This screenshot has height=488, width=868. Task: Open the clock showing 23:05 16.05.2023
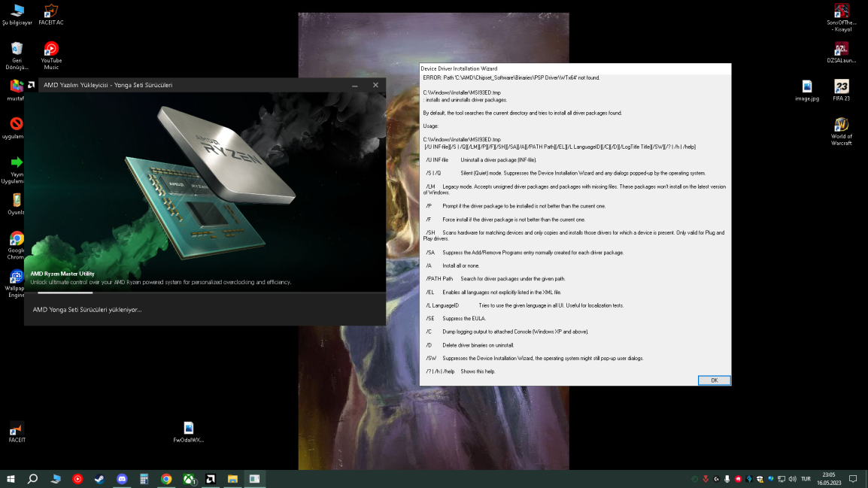point(829,479)
